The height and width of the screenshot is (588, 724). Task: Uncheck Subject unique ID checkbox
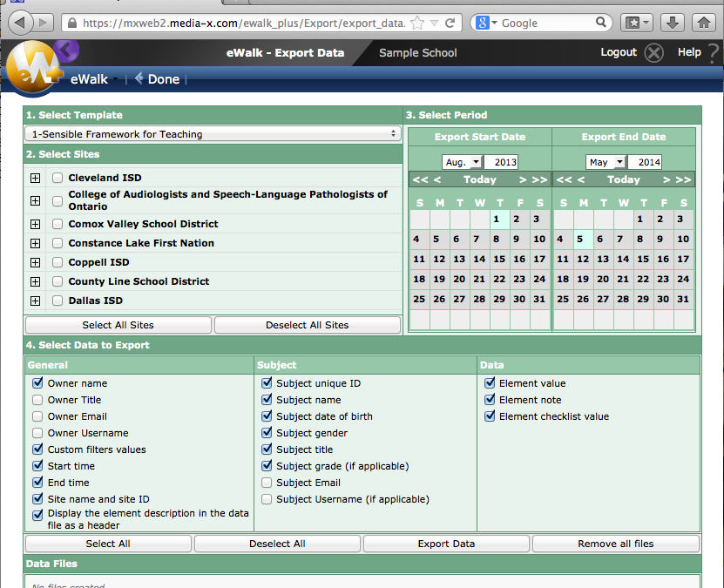click(267, 383)
